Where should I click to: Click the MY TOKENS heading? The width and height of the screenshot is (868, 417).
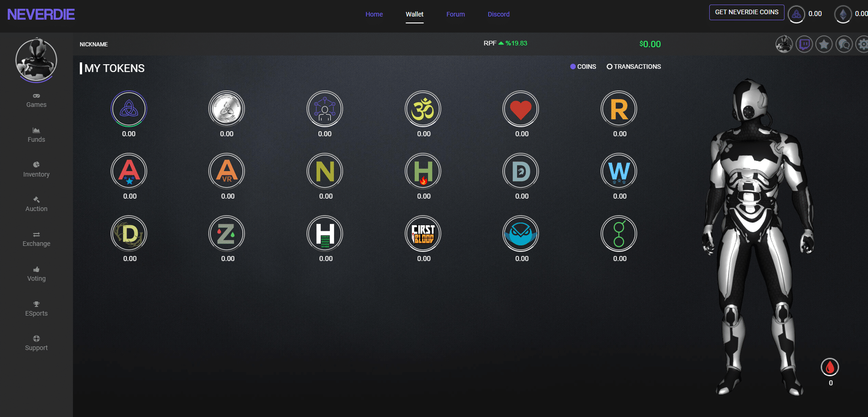(114, 68)
